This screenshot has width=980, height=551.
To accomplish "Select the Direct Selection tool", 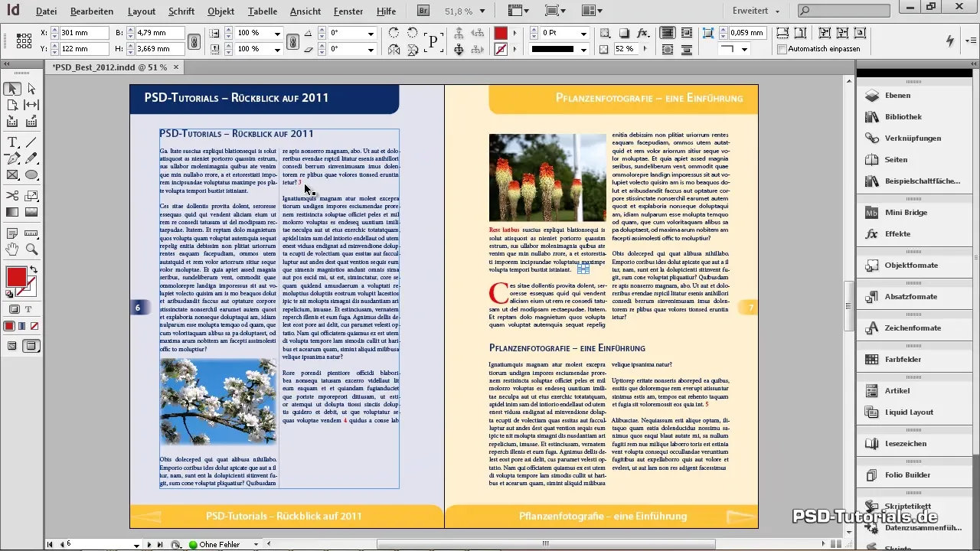I will [31, 89].
